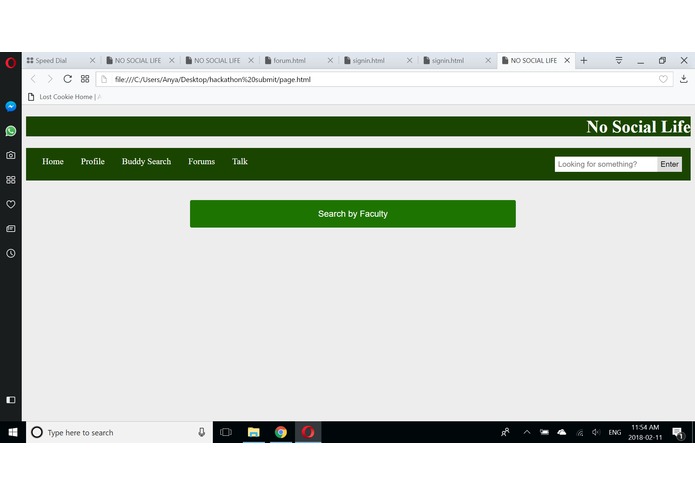Open the Talk navigation link
The height and width of the screenshot is (494, 695).
[x=240, y=161]
